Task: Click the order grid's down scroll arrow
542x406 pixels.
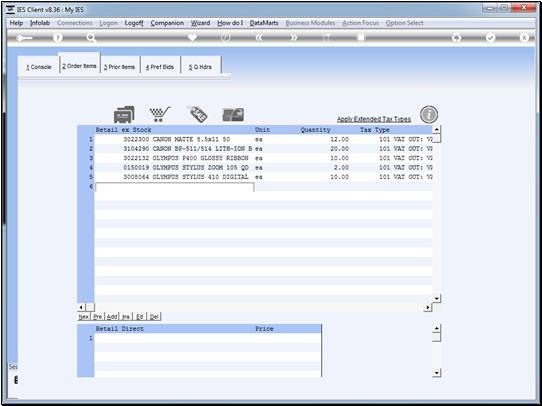Action: click(436, 299)
